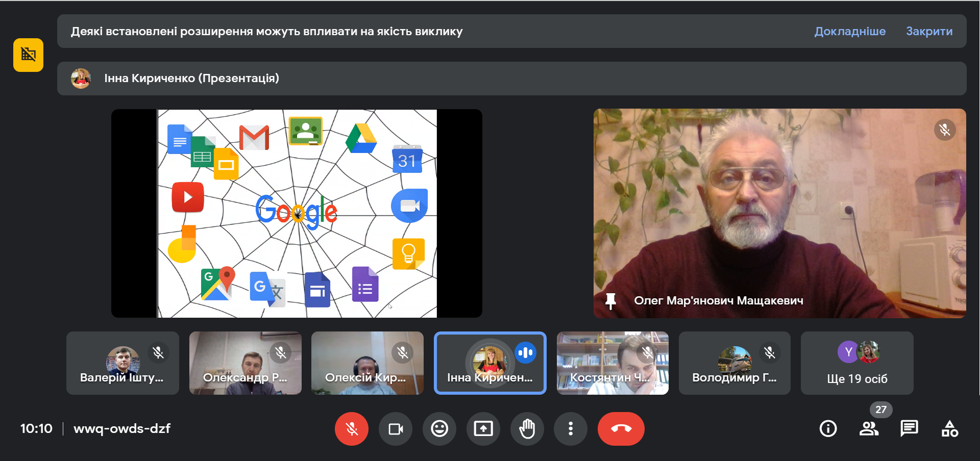Click the Інна Кириченко (Презентація) label

191,78
